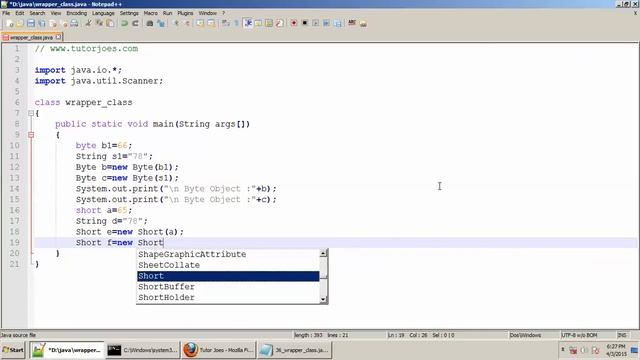
Task: Toggle Show All Characters toolbar button
Action: [237, 23]
